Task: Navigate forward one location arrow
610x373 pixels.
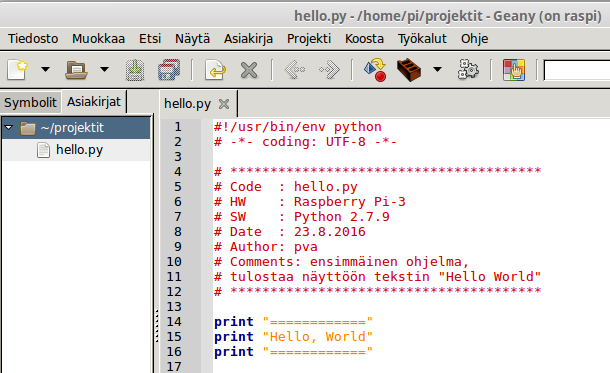Action: (329, 70)
